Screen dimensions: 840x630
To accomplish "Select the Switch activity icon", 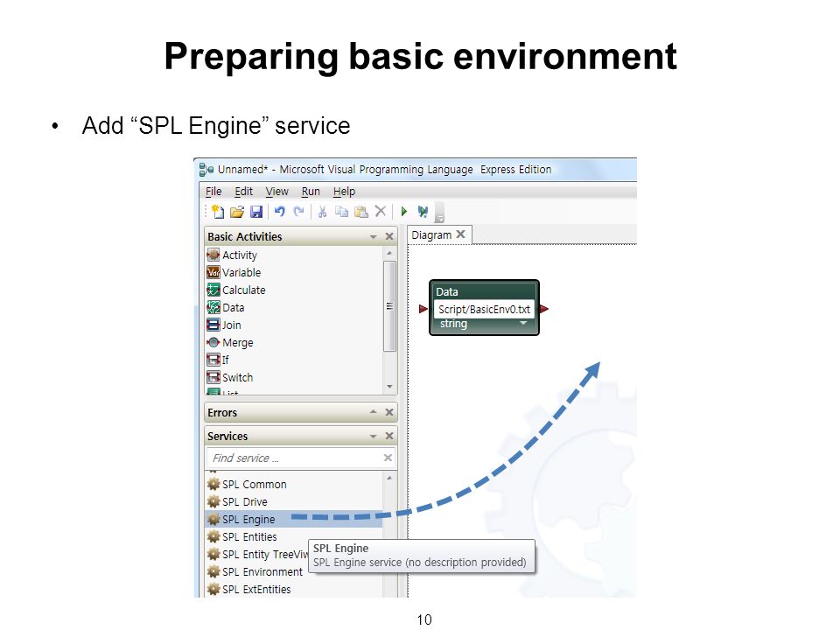I will 213,377.
